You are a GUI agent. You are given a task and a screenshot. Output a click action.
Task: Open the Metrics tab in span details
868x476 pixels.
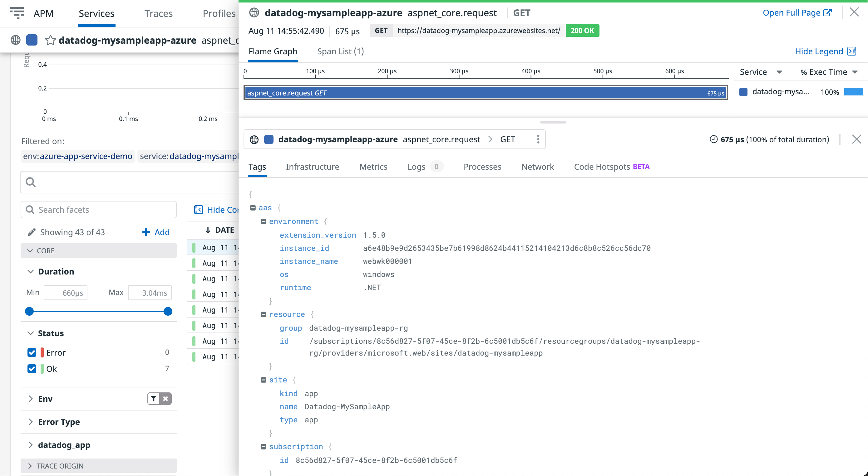[x=373, y=167]
